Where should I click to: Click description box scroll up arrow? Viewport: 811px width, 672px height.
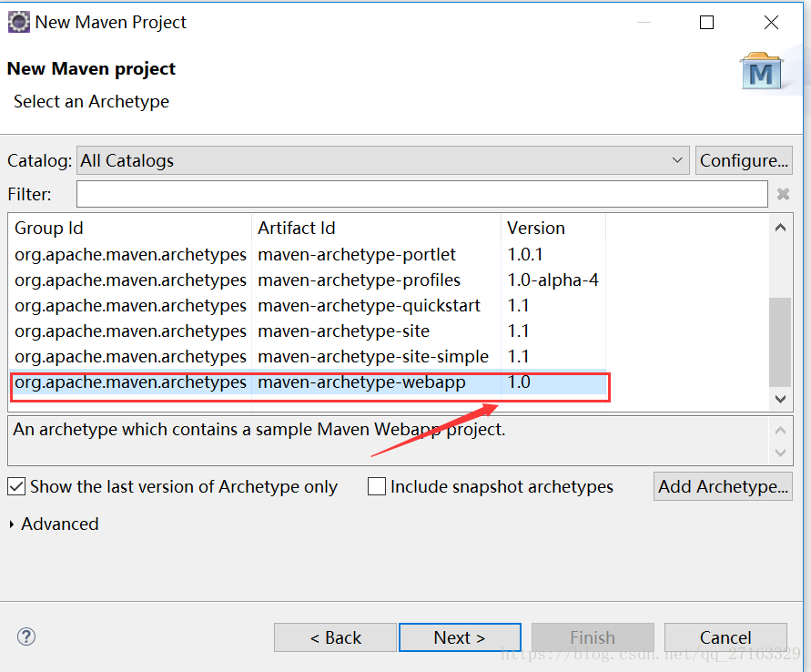coord(780,430)
